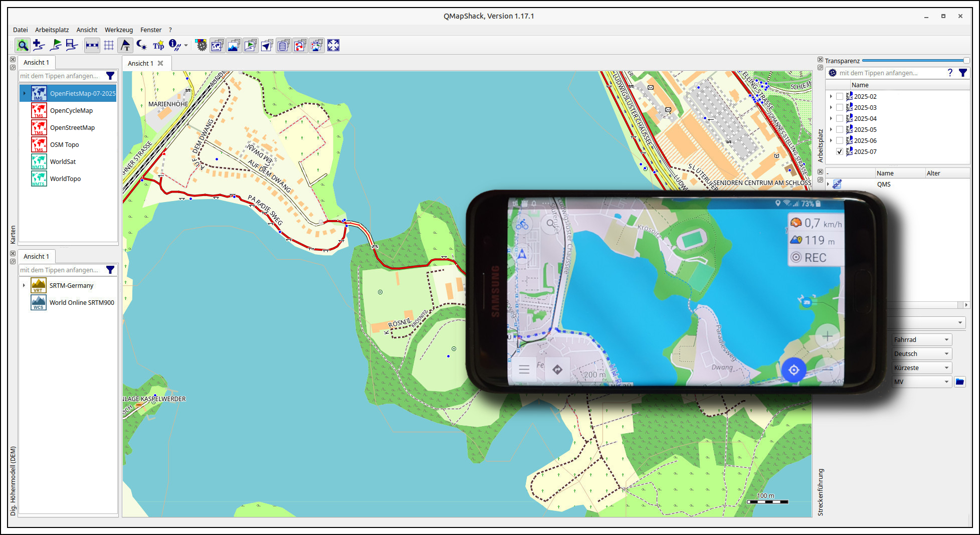Open the dropdown arrow next to info icon

click(186, 46)
